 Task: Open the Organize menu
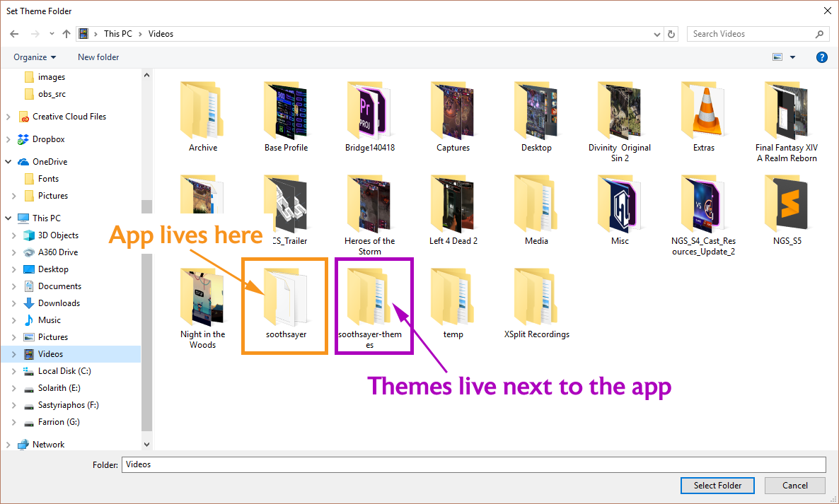(35, 57)
